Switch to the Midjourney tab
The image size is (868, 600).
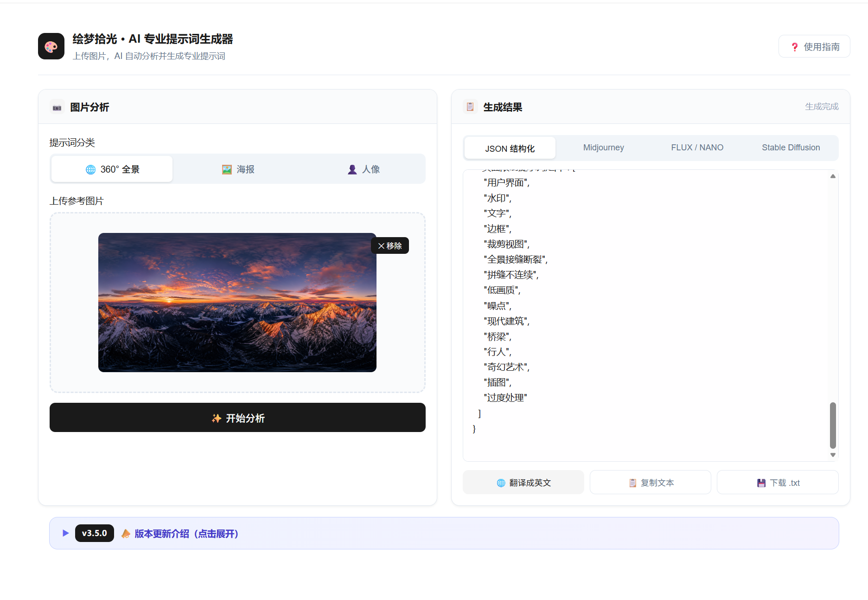click(x=603, y=148)
